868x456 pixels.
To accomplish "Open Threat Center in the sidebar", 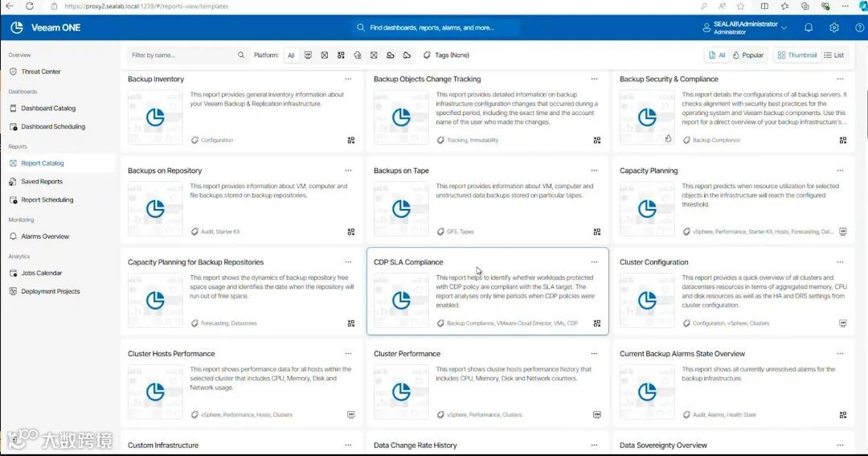I will coord(40,72).
